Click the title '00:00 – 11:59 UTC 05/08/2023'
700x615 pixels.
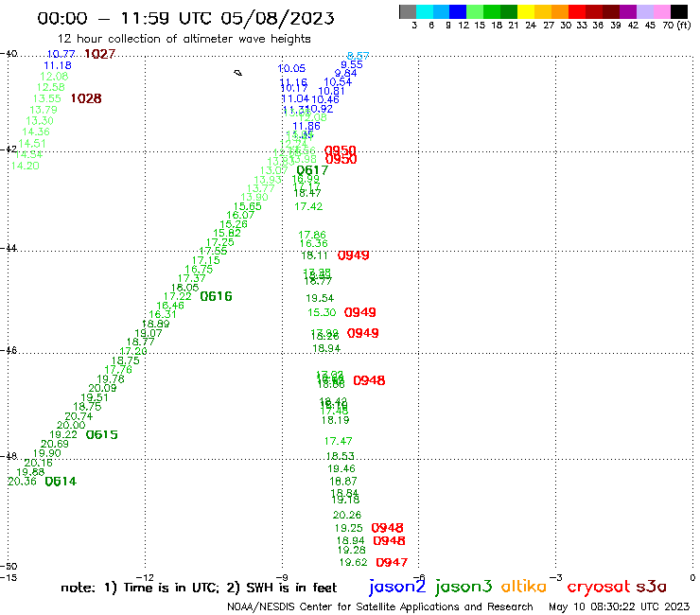185,18
